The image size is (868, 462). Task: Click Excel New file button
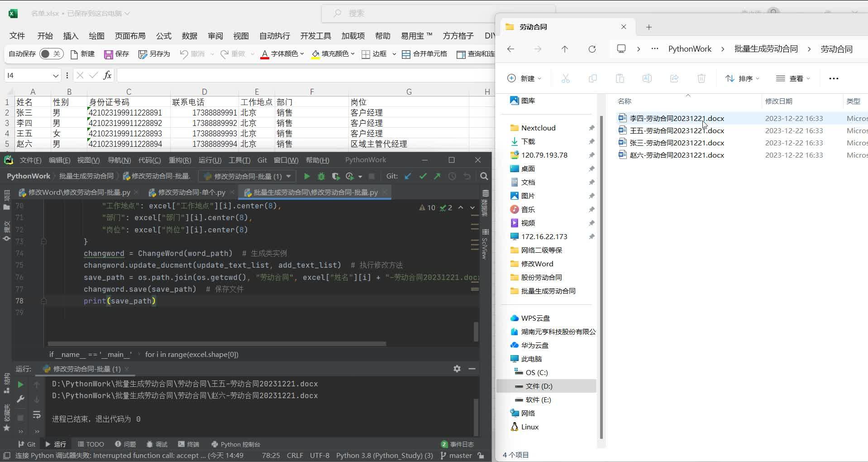[x=82, y=54]
